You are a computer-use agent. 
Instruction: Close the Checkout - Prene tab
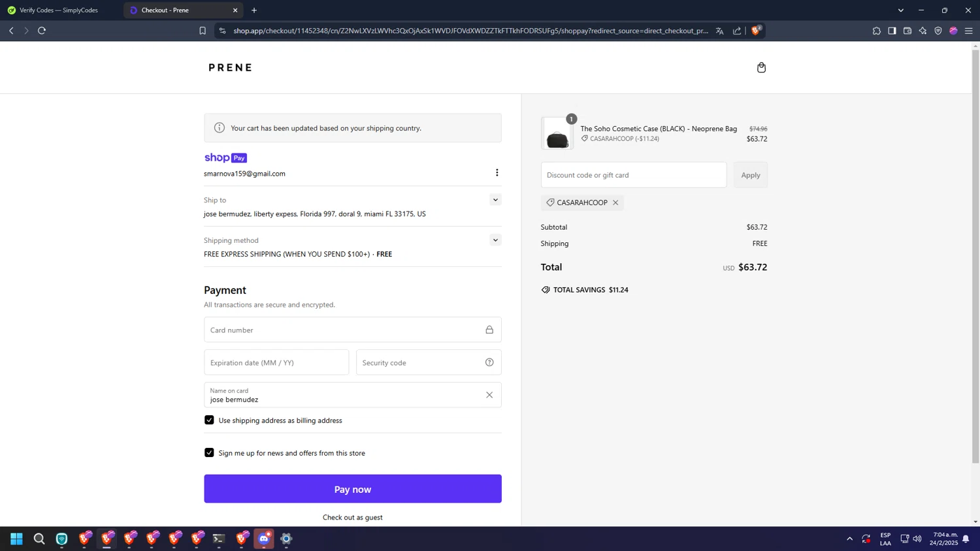tap(235, 10)
